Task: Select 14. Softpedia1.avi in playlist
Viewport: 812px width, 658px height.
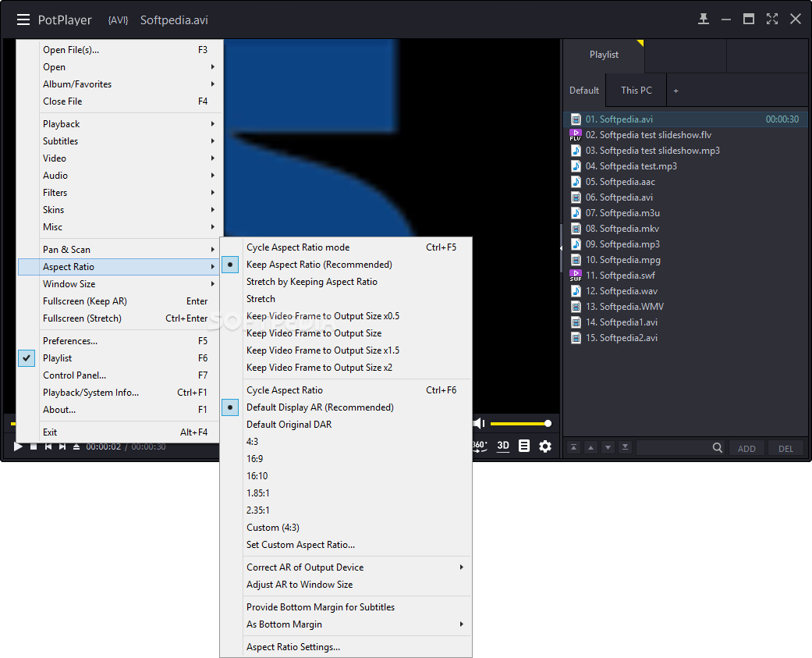Action: tap(686, 322)
